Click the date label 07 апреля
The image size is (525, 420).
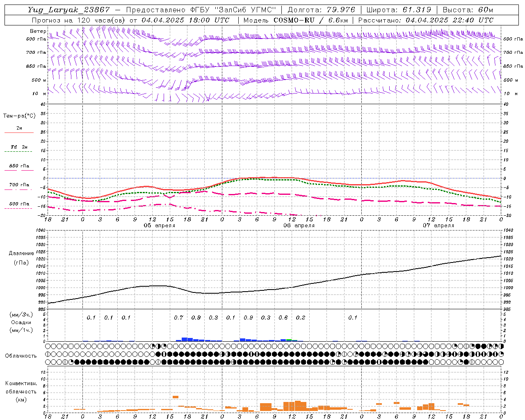[x=438, y=226]
